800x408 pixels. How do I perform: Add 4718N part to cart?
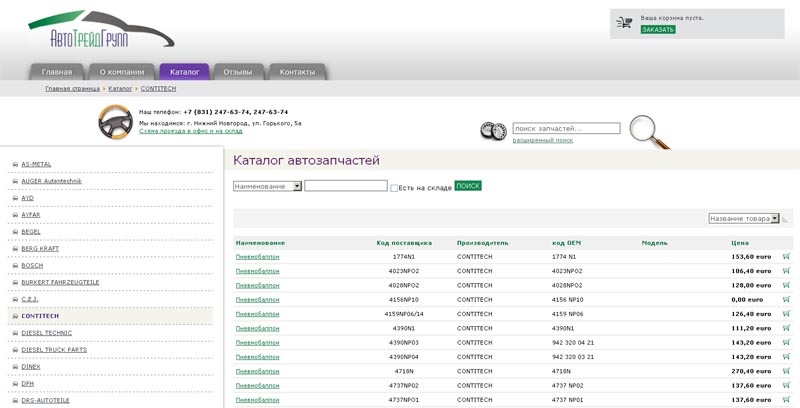786,371
